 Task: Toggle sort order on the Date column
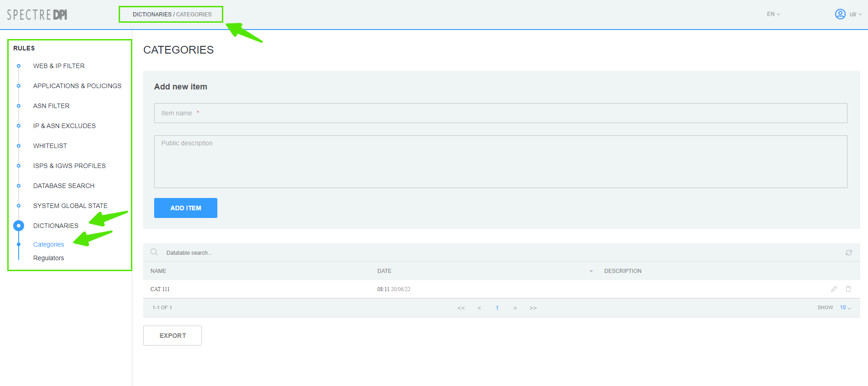[x=591, y=271]
